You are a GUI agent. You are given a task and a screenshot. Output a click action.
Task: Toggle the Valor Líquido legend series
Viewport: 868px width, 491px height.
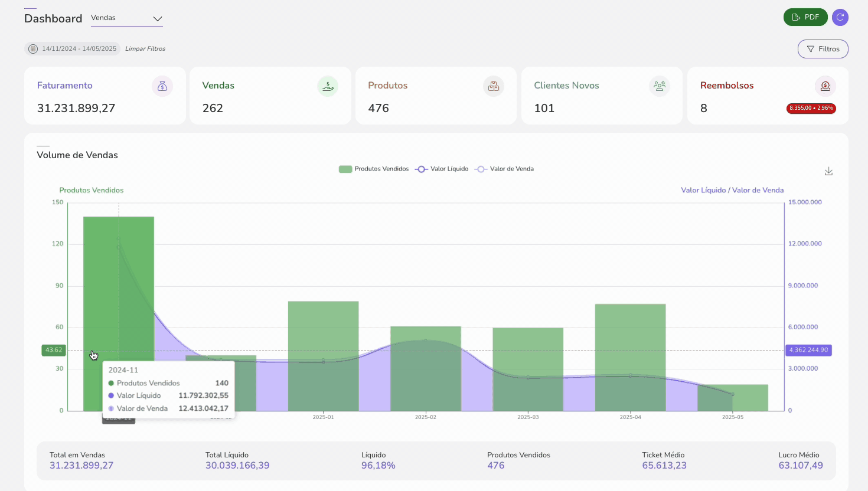click(x=442, y=169)
